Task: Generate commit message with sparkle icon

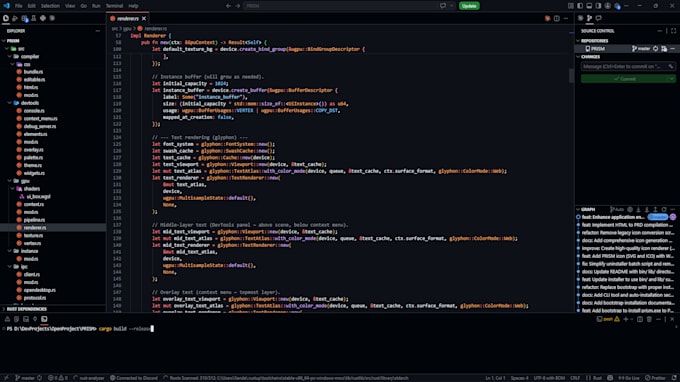Action: point(670,66)
